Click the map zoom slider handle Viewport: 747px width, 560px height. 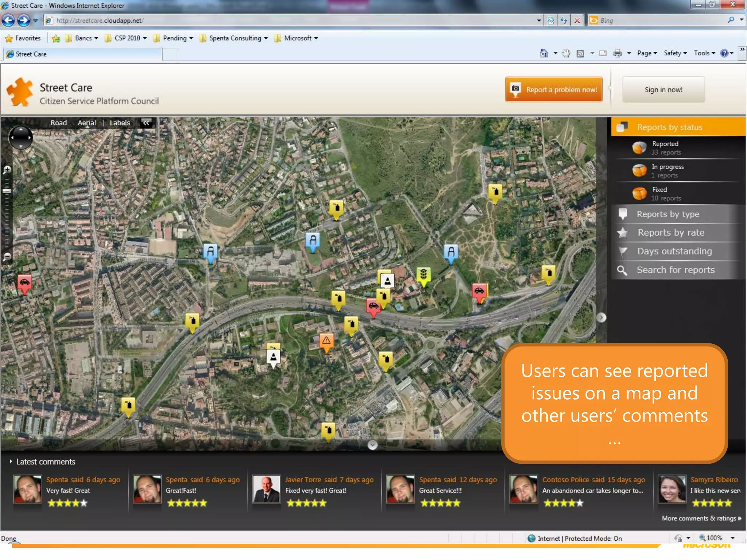tap(7, 191)
